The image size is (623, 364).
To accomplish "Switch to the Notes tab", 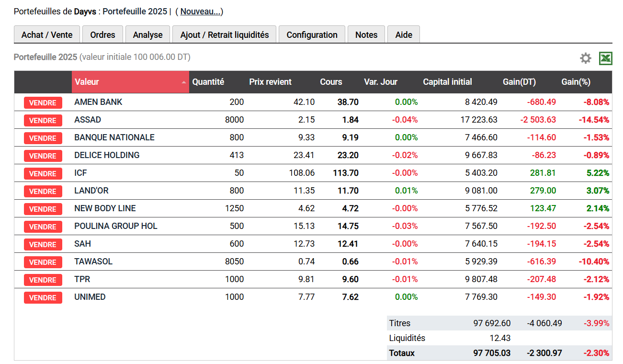I will 366,34.
